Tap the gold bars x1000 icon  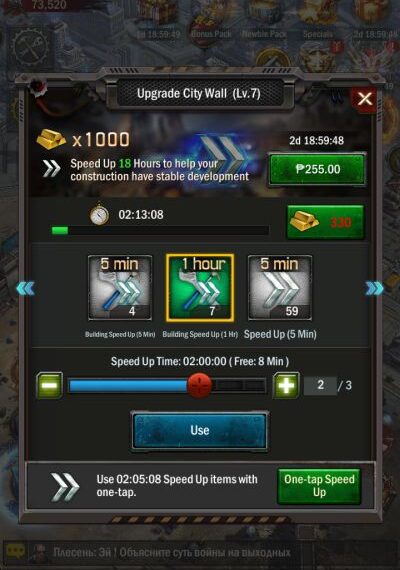pyautogui.click(x=51, y=139)
